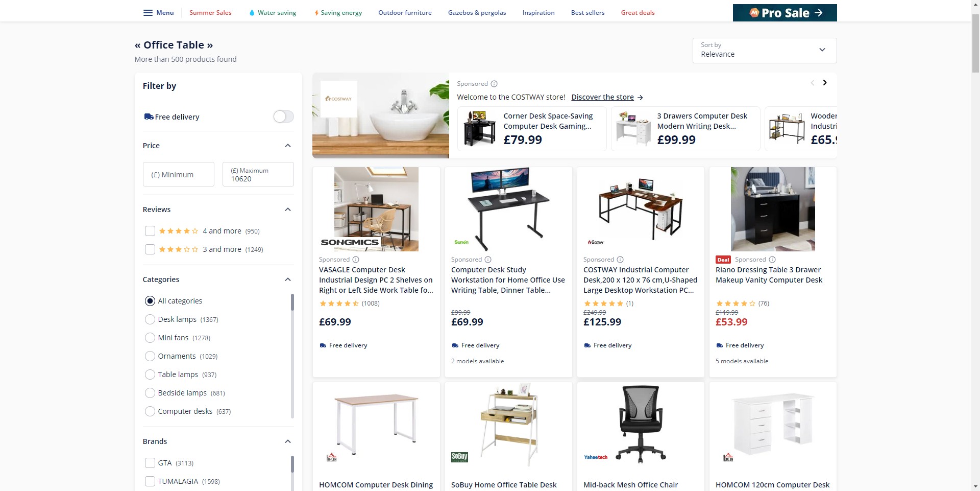Tick the GTA brand checkbox
Image resolution: width=980 pixels, height=491 pixels.
[150, 463]
